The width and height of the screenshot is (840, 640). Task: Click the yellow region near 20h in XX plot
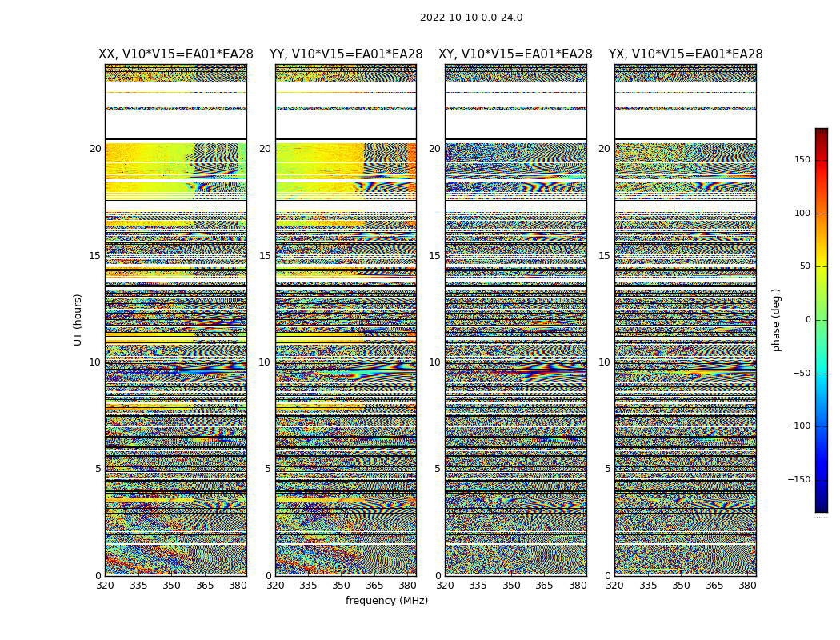145,153
